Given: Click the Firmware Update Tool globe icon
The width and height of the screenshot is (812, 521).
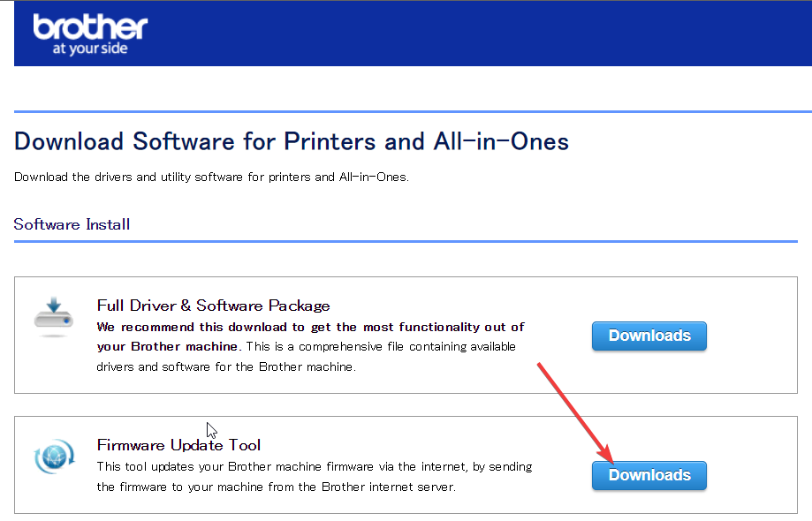Looking at the screenshot, I should click(x=55, y=457).
